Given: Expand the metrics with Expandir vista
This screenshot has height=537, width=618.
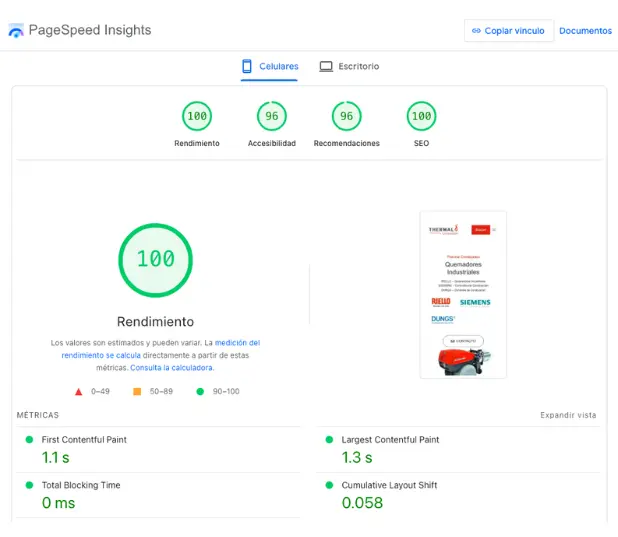Looking at the screenshot, I should (568, 415).
